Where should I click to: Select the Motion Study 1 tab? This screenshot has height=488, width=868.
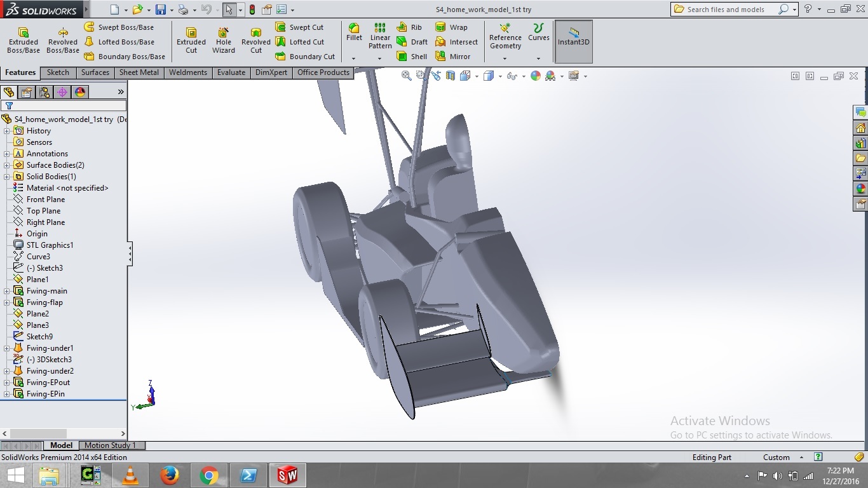coord(110,445)
